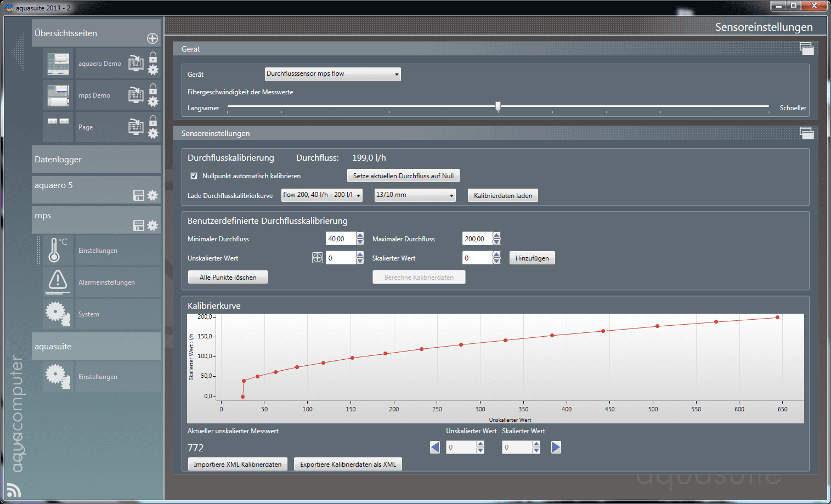Toggle lock icon on aquaero Demo page
The height and width of the screenshot is (504, 831).
153,57
